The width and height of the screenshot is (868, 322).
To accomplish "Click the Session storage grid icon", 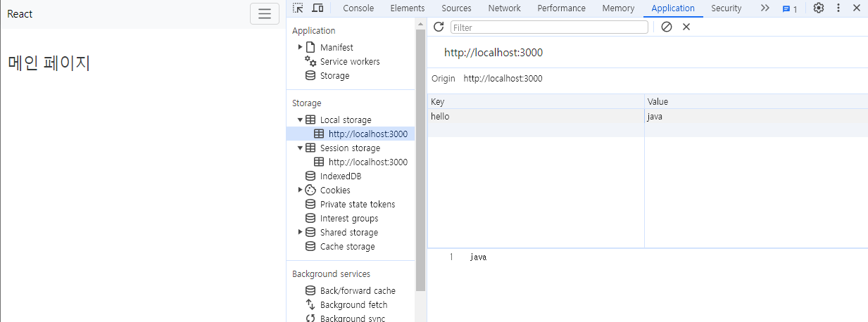I will click(x=310, y=148).
